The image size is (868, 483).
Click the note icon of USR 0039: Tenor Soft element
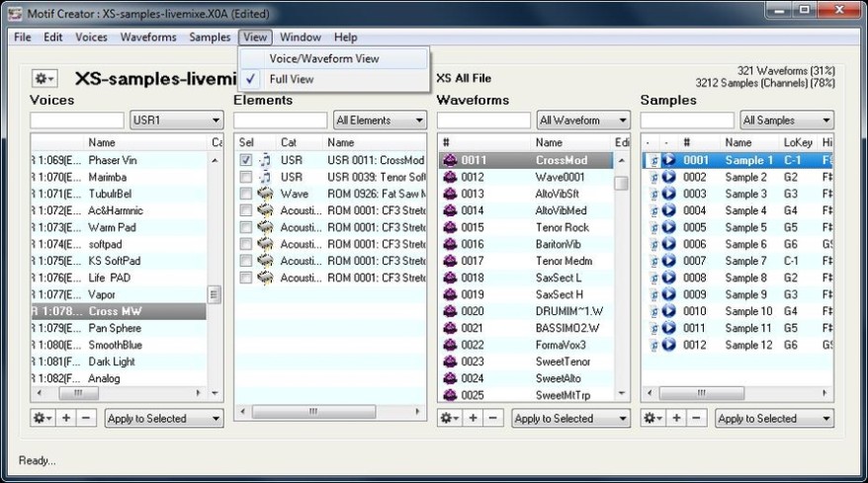[x=265, y=177]
